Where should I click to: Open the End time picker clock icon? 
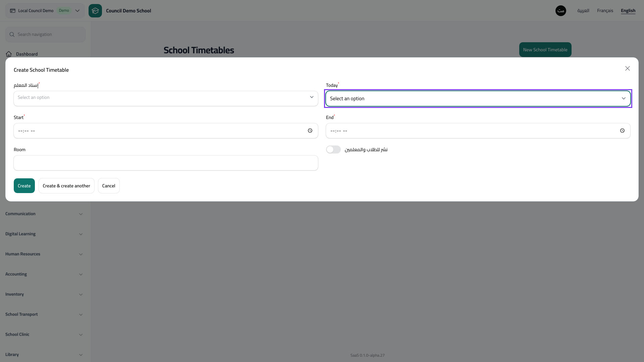point(623,131)
